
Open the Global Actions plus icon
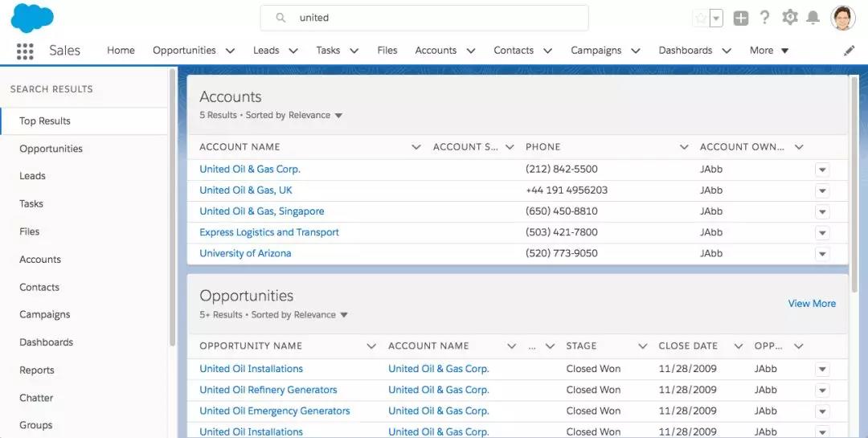pyautogui.click(x=741, y=18)
